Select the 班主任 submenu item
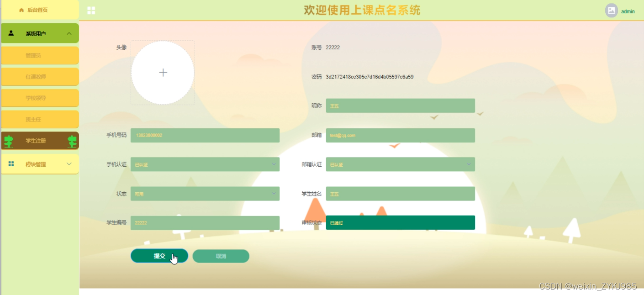Screen dimensions: 644x295 (x=40, y=119)
